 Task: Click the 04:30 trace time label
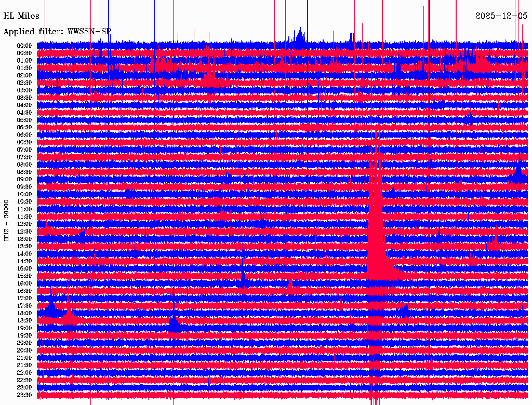[x=24, y=113]
